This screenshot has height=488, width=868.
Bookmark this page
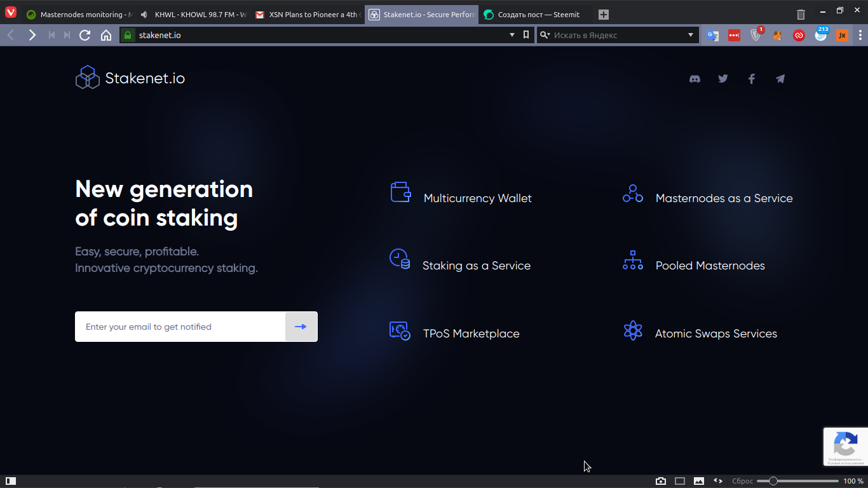(526, 35)
